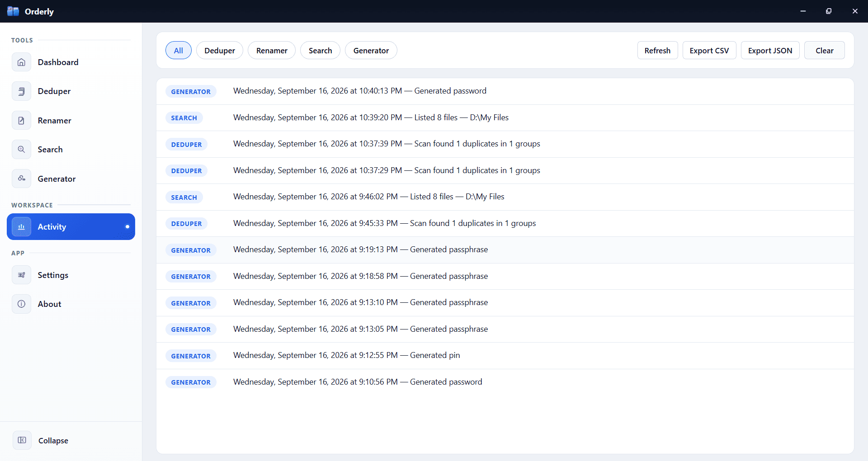
Task: Go to Settings page label
Action: click(x=53, y=275)
